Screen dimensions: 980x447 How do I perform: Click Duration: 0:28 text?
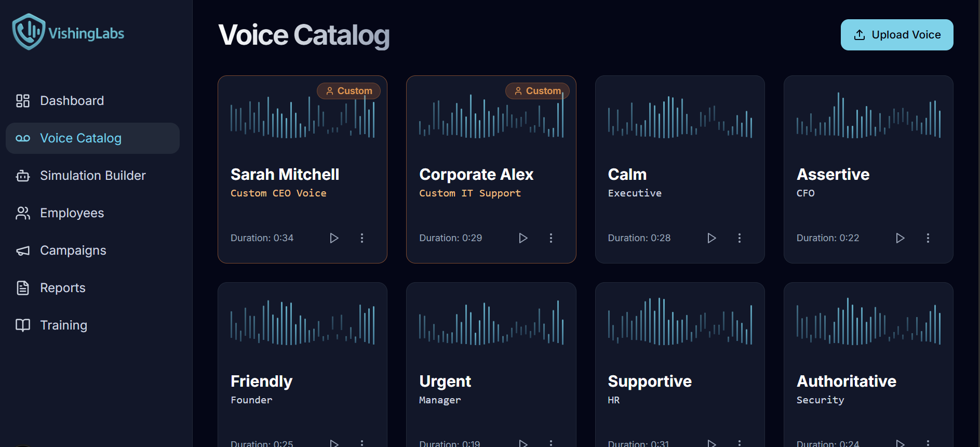pyautogui.click(x=639, y=238)
